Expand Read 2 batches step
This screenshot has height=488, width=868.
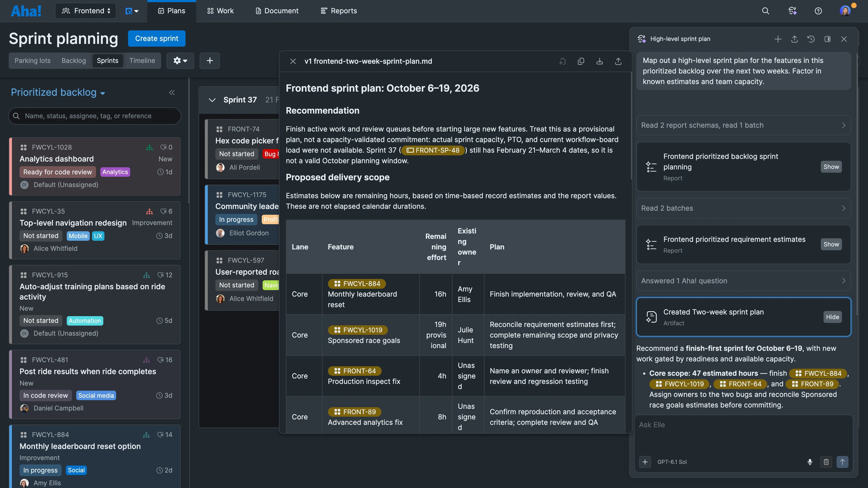743,208
